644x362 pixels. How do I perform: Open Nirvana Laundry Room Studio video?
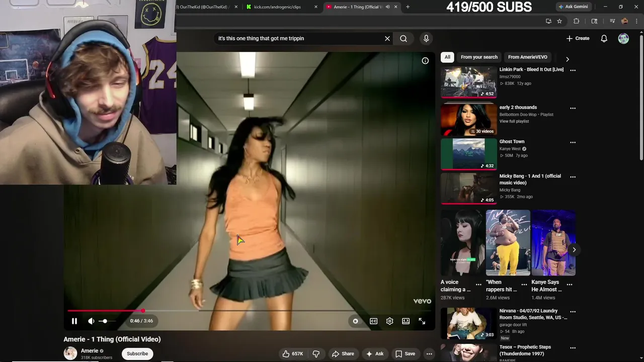click(x=469, y=323)
